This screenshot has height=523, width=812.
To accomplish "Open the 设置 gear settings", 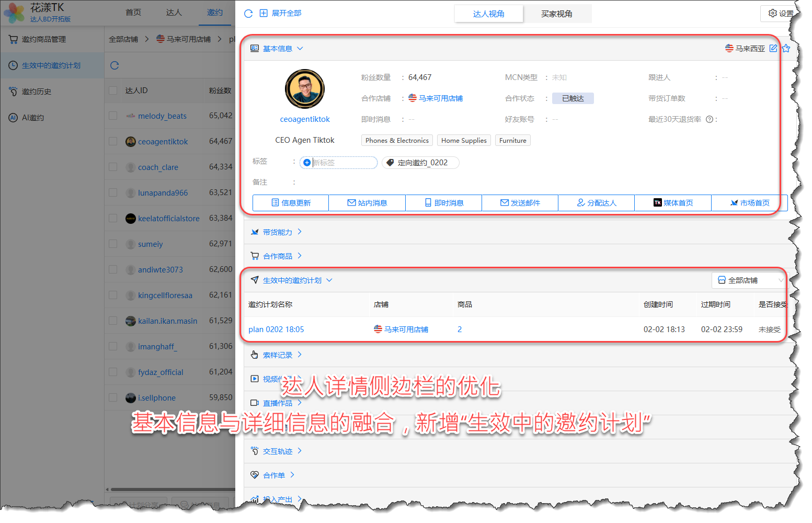I will 780,14.
